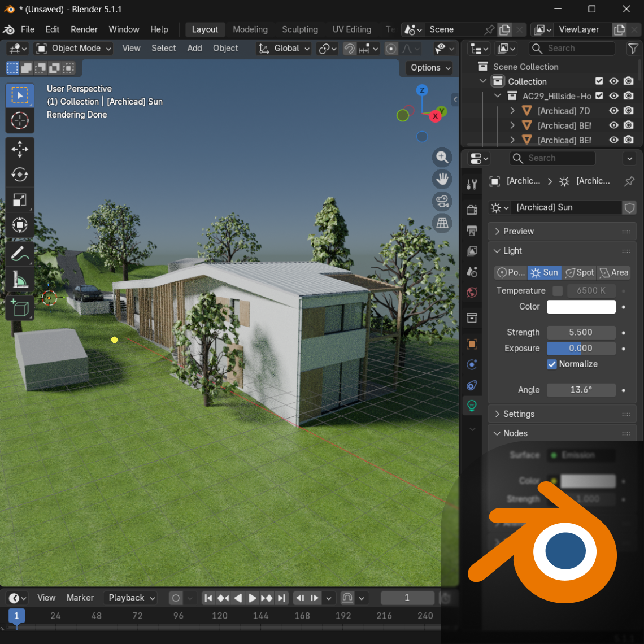Switch perspective/orthographic grid icon

pyautogui.click(x=442, y=223)
